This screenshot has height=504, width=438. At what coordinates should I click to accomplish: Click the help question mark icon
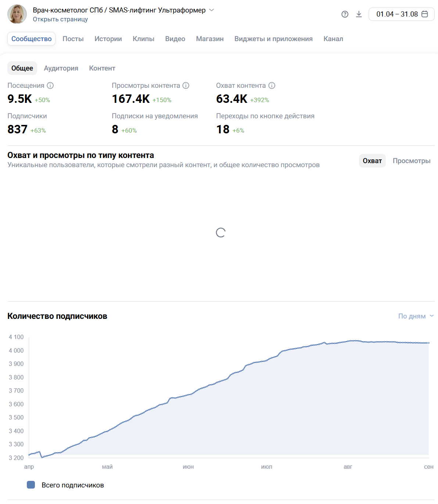click(345, 14)
